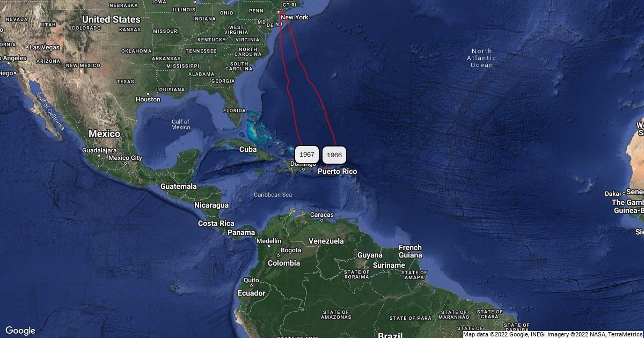Click the Puerto Rico map label
The height and width of the screenshot is (338, 644).
tap(337, 171)
